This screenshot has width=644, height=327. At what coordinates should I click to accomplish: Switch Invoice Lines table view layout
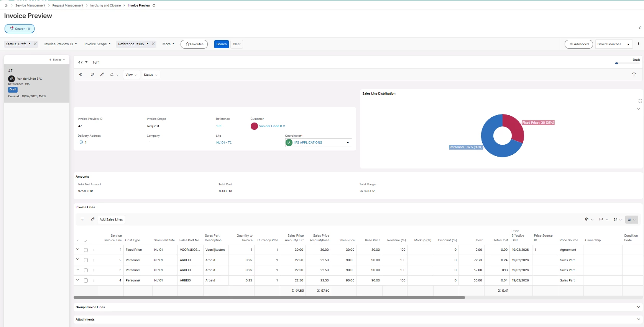[631, 219]
